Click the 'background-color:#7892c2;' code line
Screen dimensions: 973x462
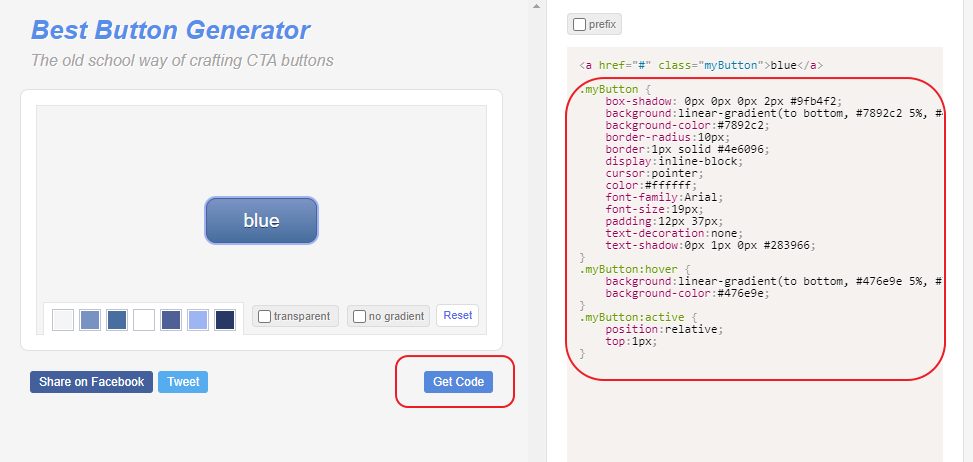[x=688, y=125]
